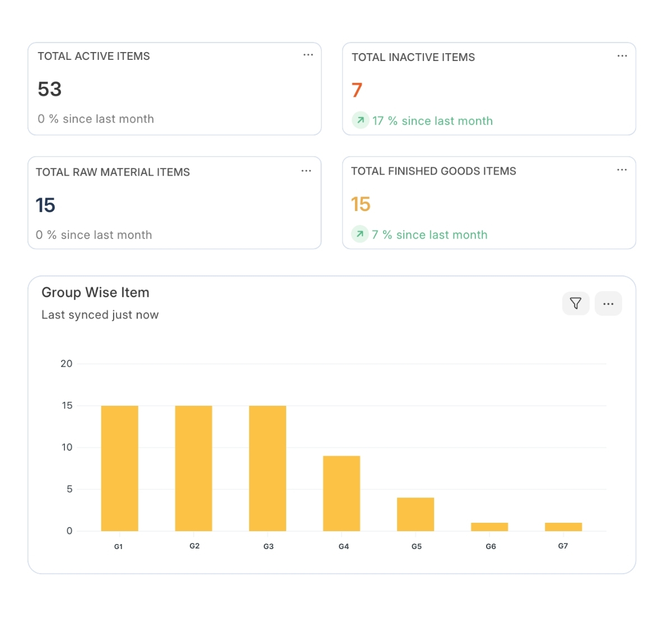Click the small G7 bar
Screen dimensions: 672x628
point(563,527)
